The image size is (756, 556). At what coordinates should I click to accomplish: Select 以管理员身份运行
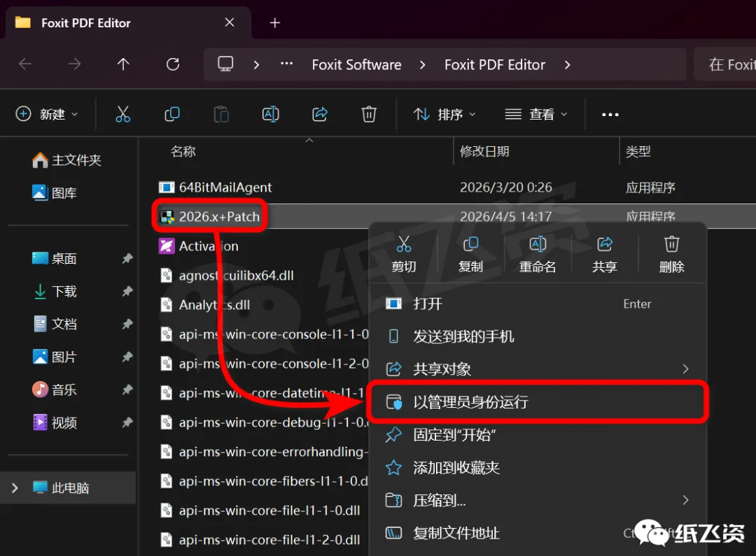pos(537,402)
